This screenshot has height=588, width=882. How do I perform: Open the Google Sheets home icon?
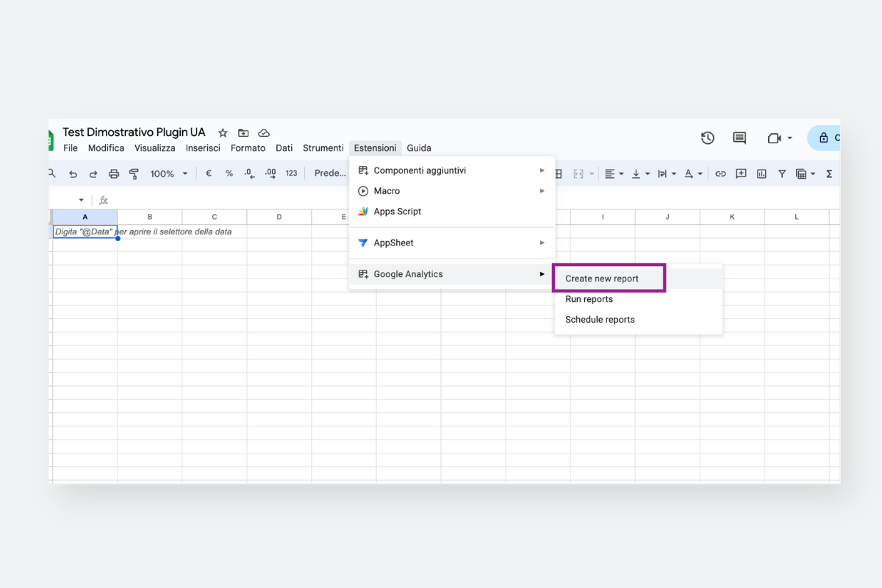[x=51, y=140]
